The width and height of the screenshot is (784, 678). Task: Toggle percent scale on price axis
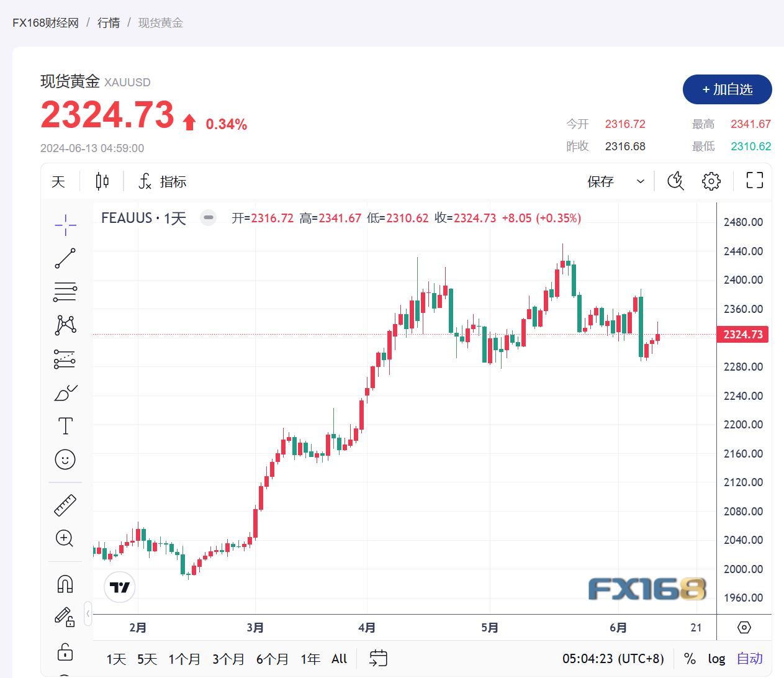coord(690,659)
